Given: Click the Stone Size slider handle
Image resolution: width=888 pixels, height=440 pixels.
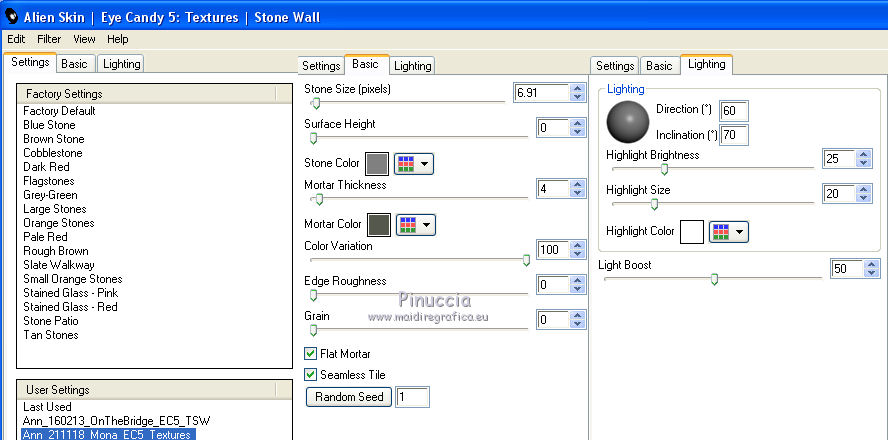Looking at the screenshot, I should (x=316, y=103).
